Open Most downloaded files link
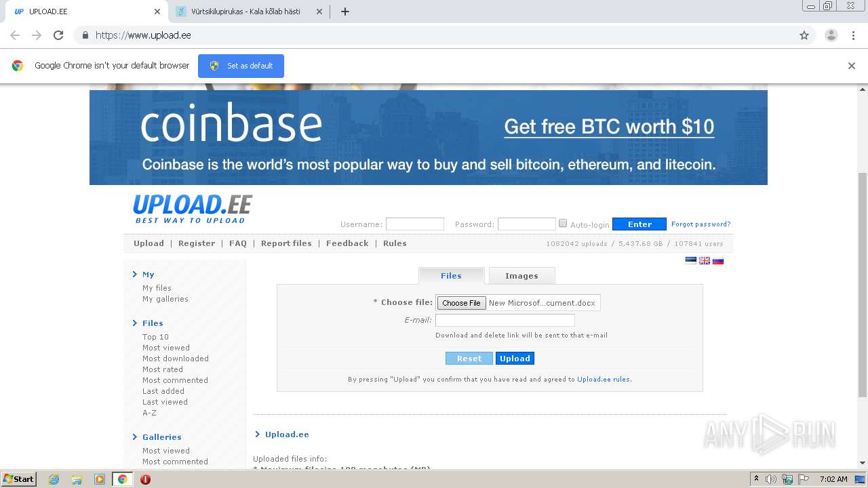This screenshot has height=488, width=868. 176,359
